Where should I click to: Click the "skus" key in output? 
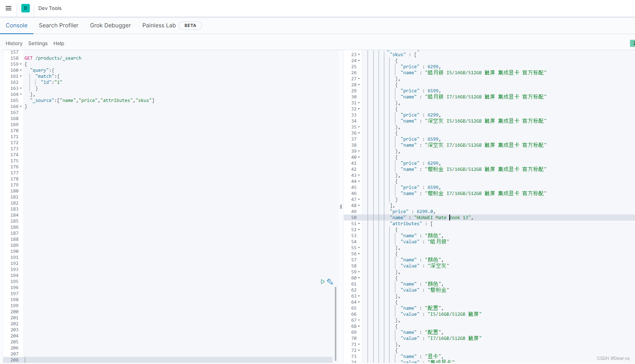(x=398, y=55)
